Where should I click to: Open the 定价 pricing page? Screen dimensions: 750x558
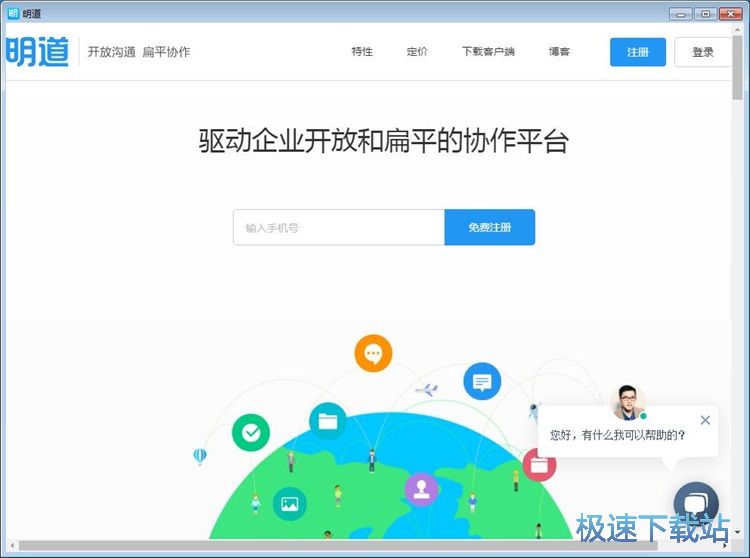[x=417, y=52]
